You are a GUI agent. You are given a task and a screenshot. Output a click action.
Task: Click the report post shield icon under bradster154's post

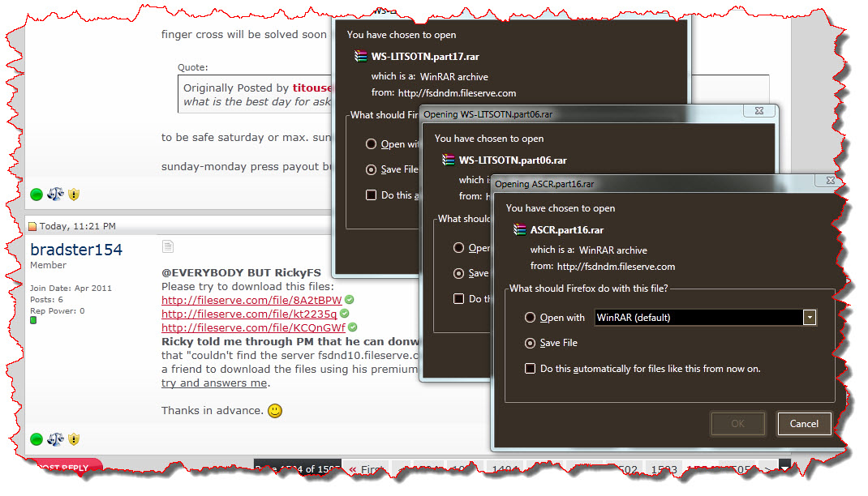[74, 439]
